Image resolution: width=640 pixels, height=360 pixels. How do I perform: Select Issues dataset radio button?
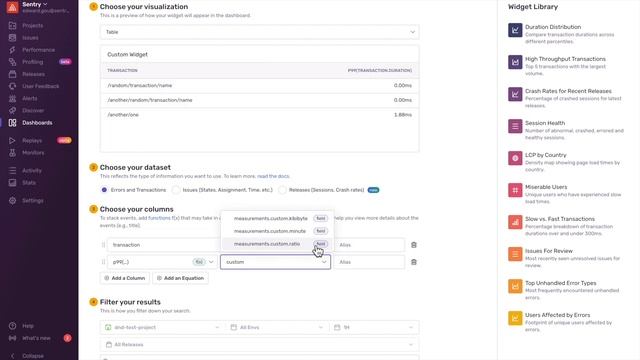point(176,190)
